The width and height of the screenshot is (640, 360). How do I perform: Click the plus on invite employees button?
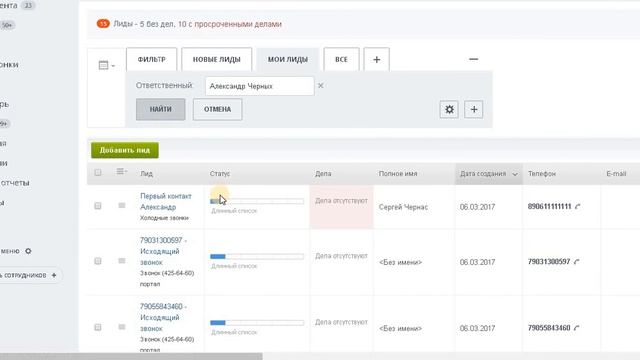point(54,275)
